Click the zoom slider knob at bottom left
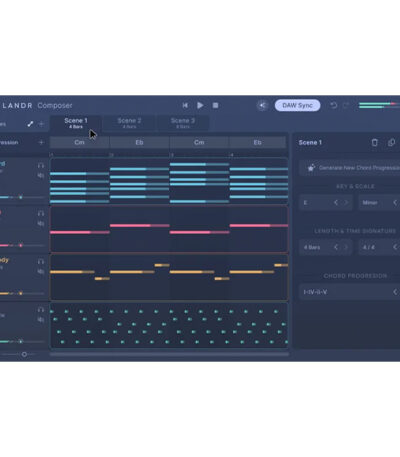The height and width of the screenshot is (457, 400). pos(24,354)
